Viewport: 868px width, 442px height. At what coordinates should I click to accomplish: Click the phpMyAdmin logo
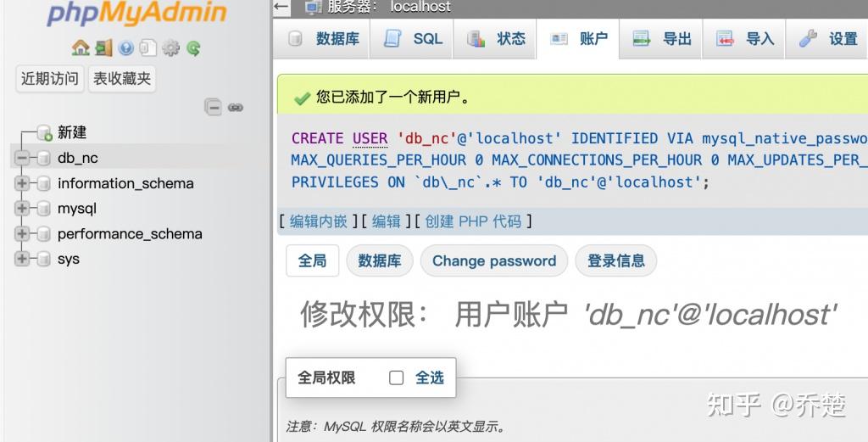pos(136,12)
